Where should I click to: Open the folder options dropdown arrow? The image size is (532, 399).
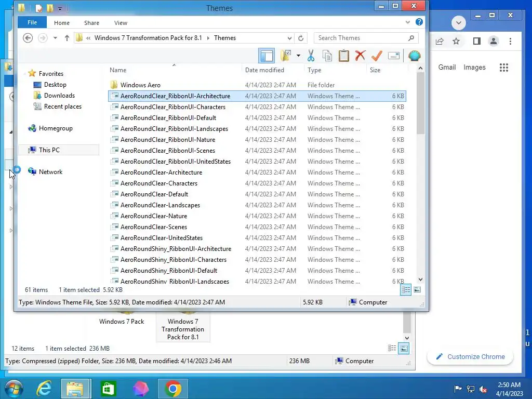(298, 56)
